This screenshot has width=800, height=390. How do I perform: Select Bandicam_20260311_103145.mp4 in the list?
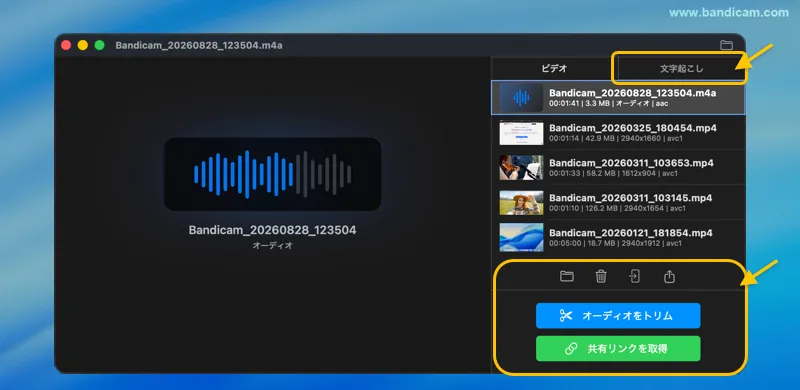pos(618,203)
